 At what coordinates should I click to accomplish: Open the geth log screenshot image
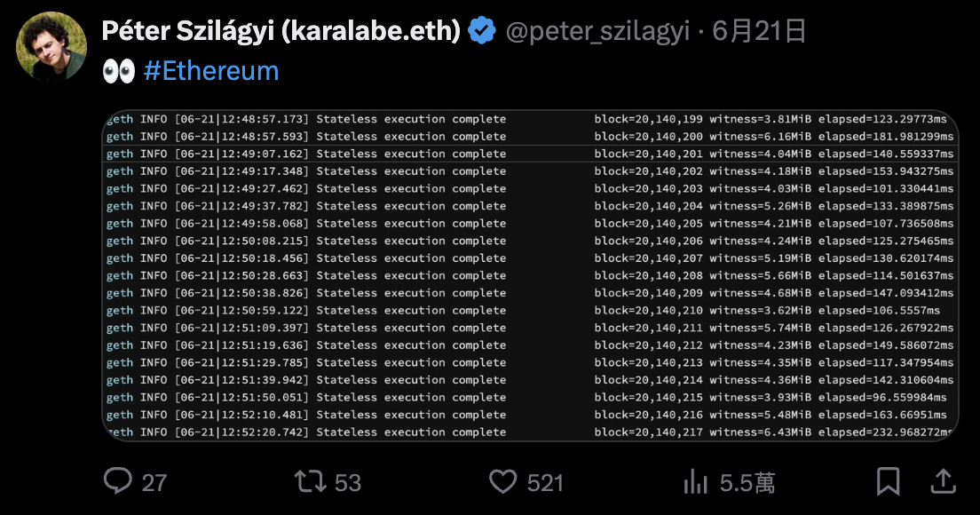point(530,275)
